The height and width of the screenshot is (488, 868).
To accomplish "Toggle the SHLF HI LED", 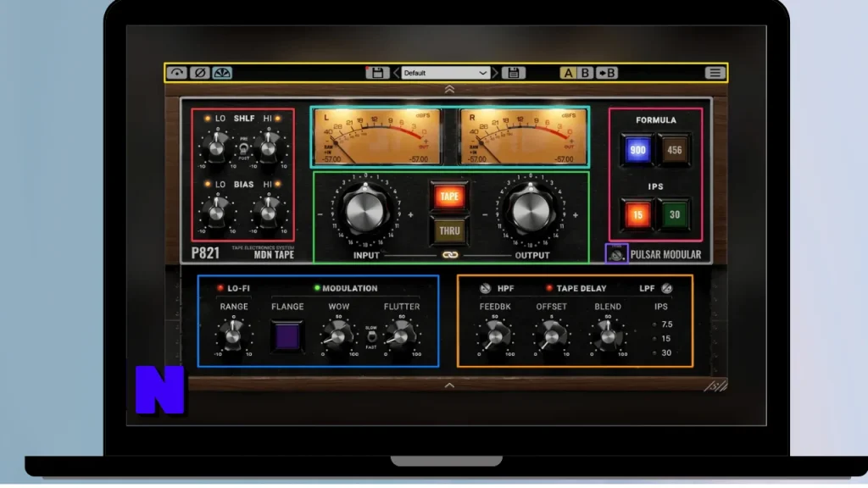I will (x=278, y=119).
